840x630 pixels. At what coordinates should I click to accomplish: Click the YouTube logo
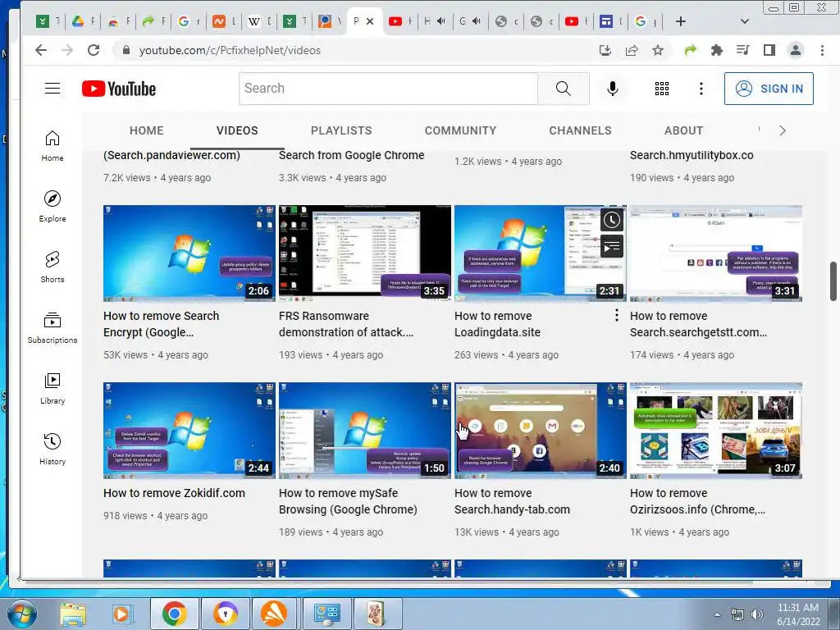point(119,89)
